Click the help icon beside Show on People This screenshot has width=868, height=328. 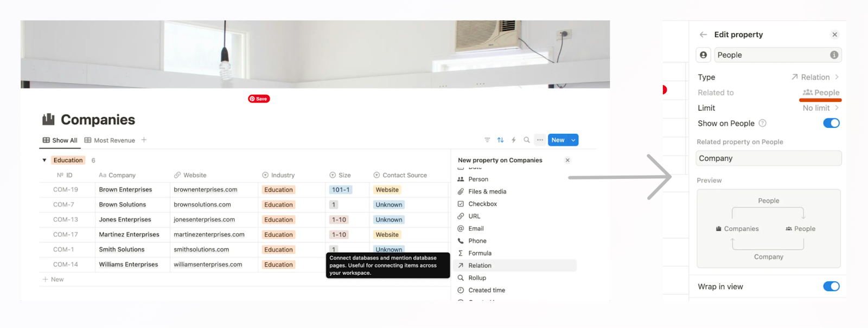(762, 123)
